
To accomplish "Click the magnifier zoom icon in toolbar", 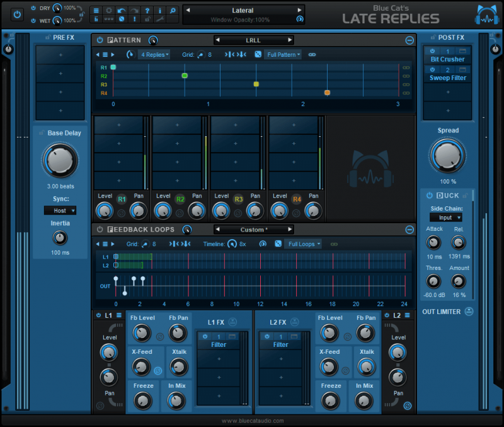I will [x=172, y=10].
